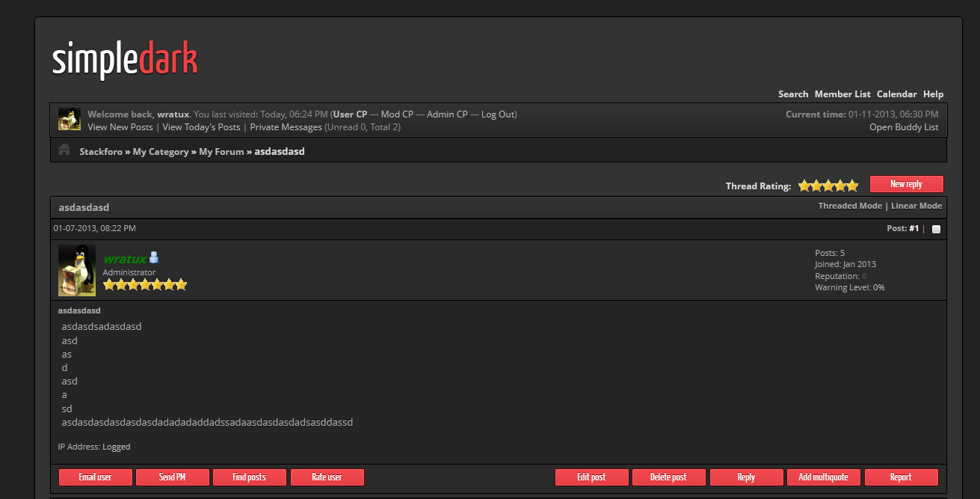The width and height of the screenshot is (980, 499).
Task: Click the Delete post button
Action: [x=668, y=477]
